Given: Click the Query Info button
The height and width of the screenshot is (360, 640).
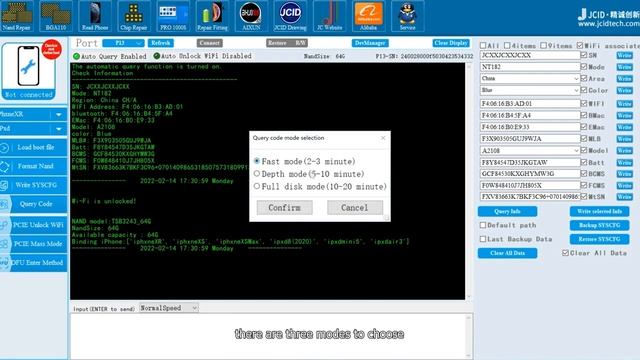Looking at the screenshot, I should tap(507, 211).
